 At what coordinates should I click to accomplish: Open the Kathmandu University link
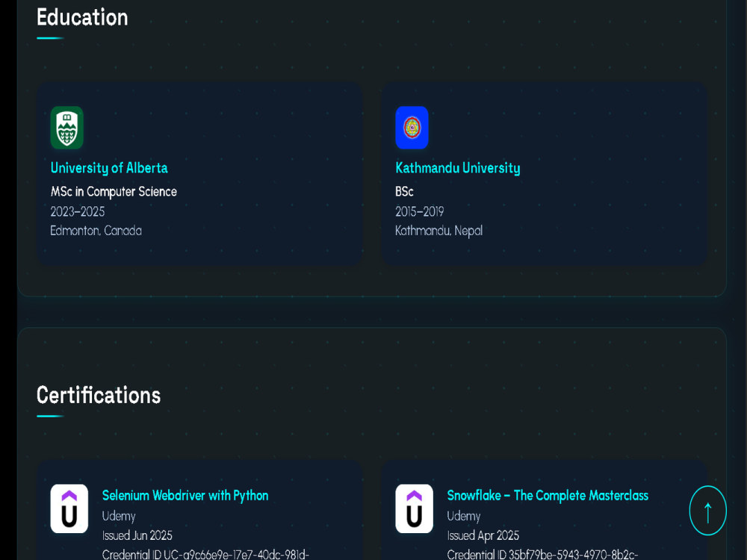[x=458, y=168]
